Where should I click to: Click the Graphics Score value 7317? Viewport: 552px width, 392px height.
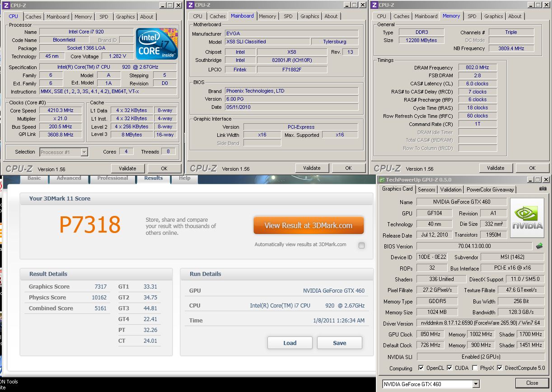(x=100, y=287)
